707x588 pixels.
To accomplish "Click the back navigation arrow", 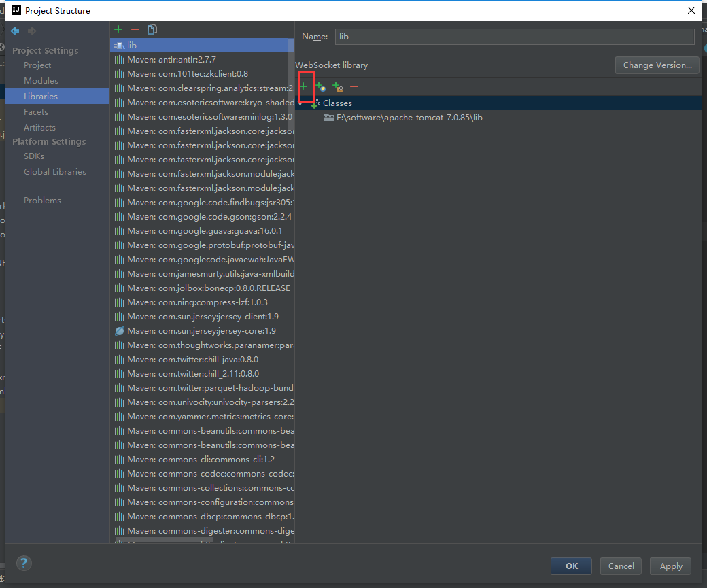I will pos(15,31).
